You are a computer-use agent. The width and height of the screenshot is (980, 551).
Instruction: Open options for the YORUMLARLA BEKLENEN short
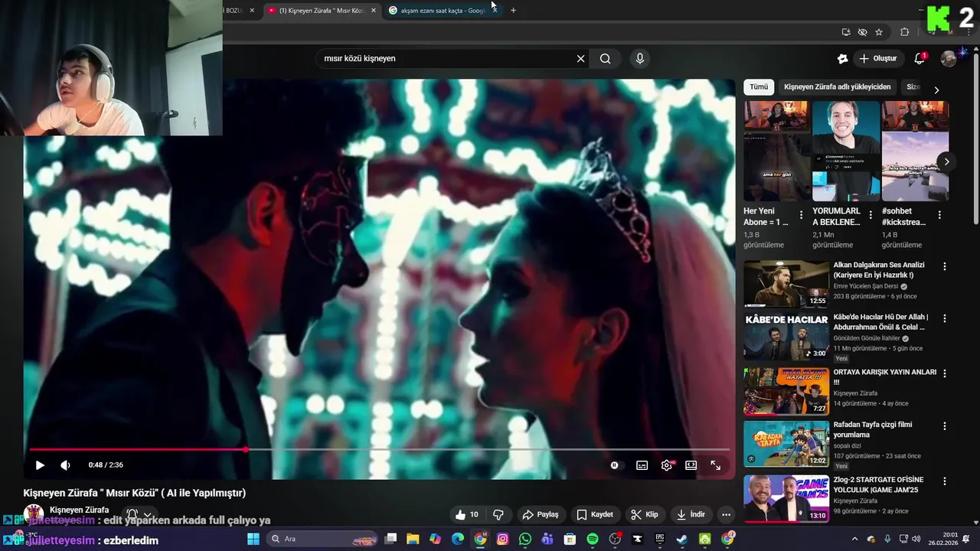(871, 215)
